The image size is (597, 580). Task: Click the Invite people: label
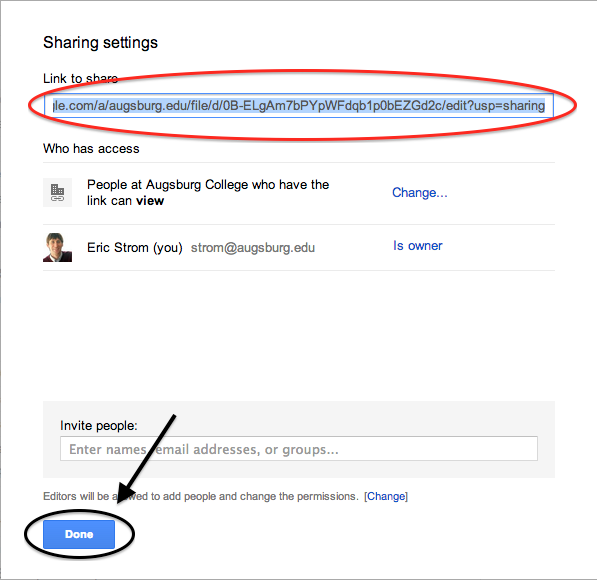point(99,425)
